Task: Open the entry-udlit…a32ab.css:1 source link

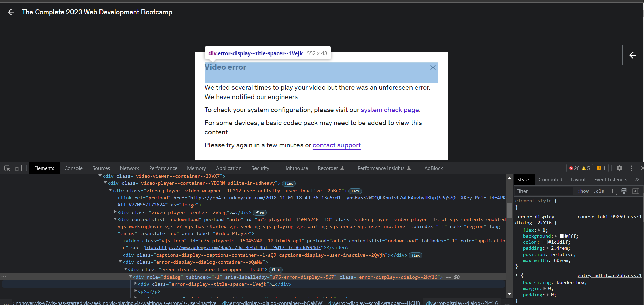Action: (x=609, y=276)
